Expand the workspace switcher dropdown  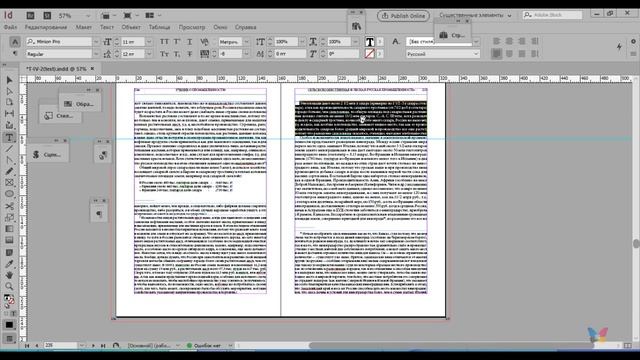(x=509, y=16)
